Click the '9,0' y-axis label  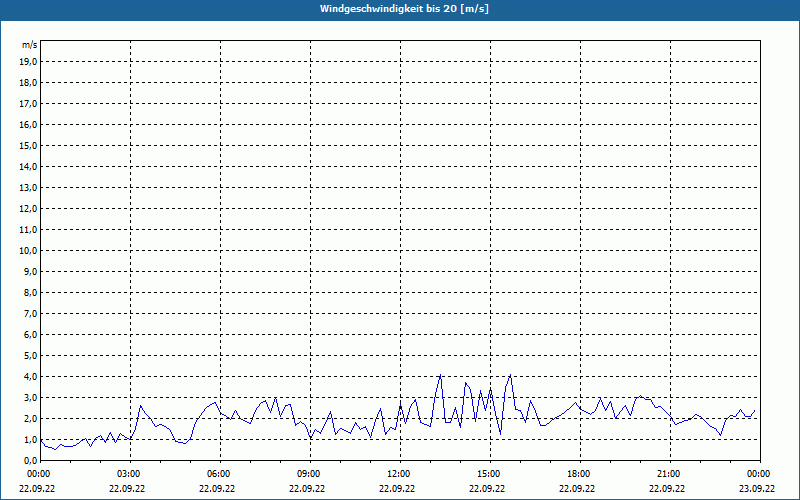32,271
